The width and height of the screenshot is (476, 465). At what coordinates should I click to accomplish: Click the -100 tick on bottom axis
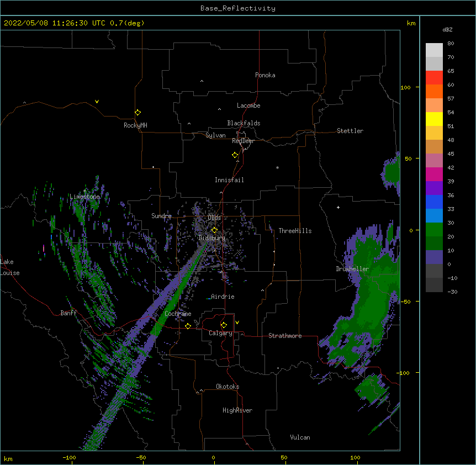coord(69,457)
